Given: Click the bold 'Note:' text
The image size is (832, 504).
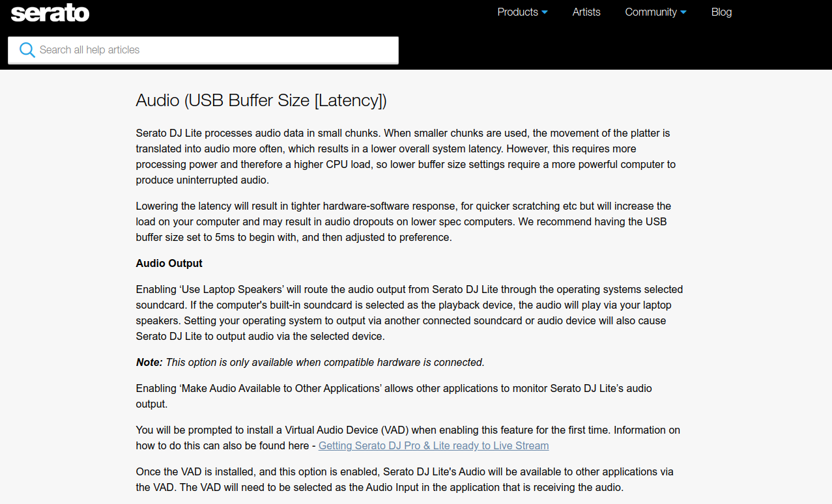Looking at the screenshot, I should pos(149,362).
